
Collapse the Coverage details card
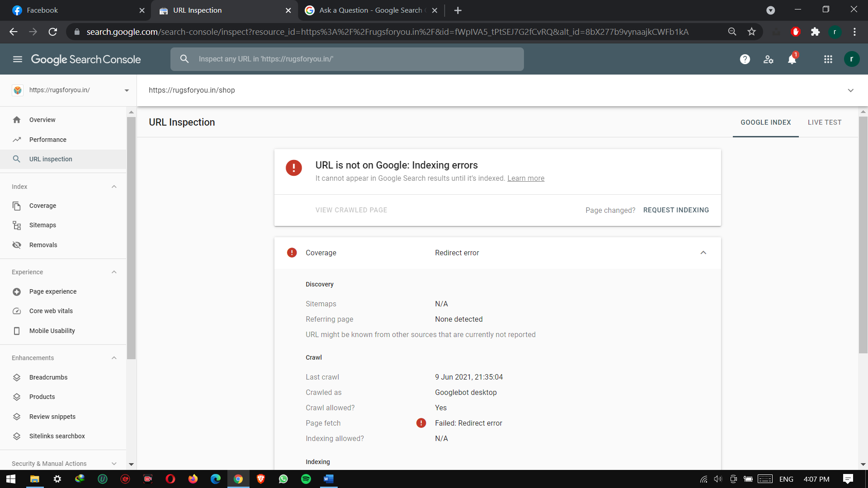coord(703,253)
